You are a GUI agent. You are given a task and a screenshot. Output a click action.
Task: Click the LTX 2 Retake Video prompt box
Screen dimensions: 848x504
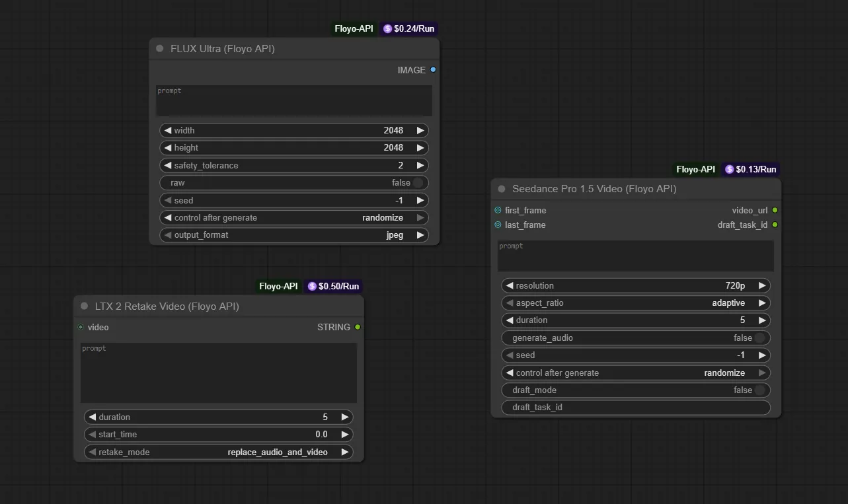coord(218,373)
